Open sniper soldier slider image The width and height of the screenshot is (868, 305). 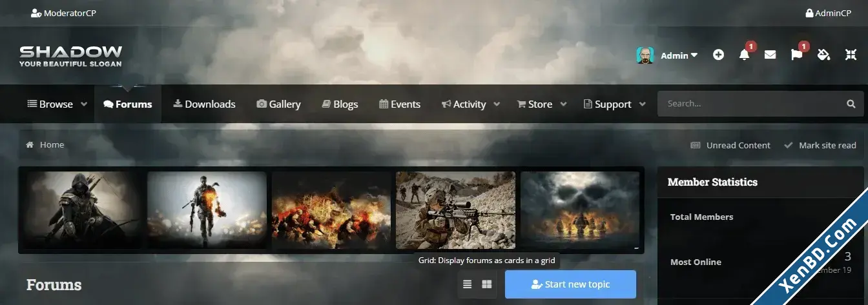(455, 210)
